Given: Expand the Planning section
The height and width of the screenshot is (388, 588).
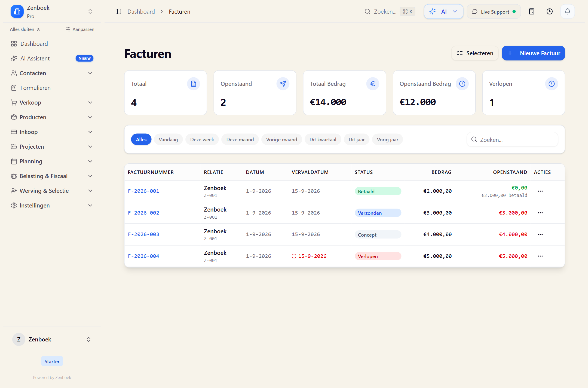Looking at the screenshot, I should tap(52, 161).
